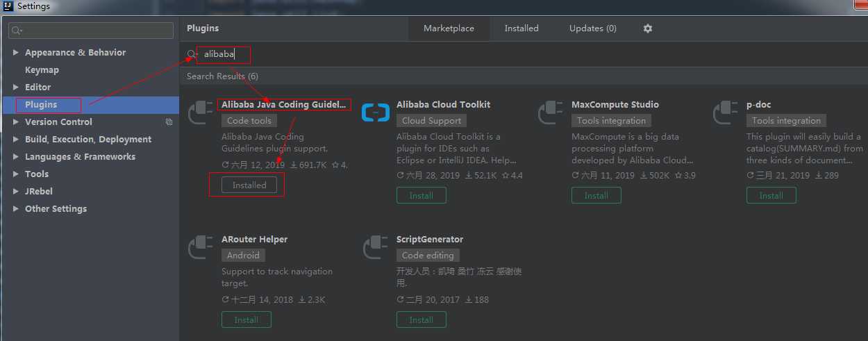The image size is (868, 341).
Task: Click MaxCompute's Tools integration tag
Action: point(611,121)
